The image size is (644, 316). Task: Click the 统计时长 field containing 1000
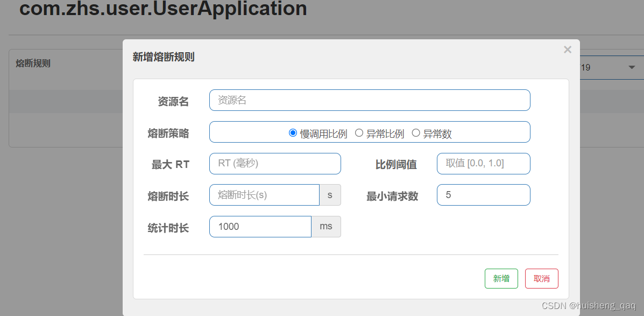(x=260, y=227)
